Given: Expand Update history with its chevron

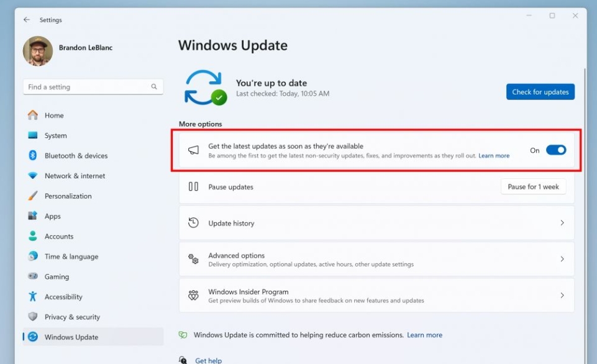Looking at the screenshot, I should 562,223.
